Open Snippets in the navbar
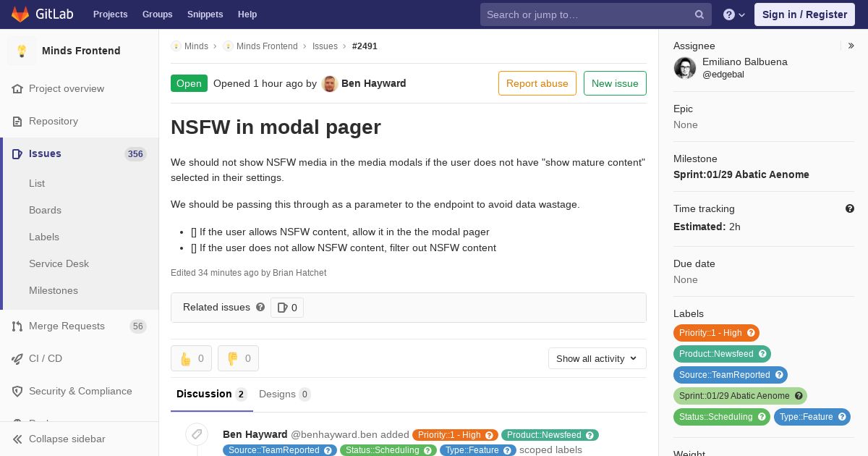Viewport: 868px width, 456px height. point(205,14)
